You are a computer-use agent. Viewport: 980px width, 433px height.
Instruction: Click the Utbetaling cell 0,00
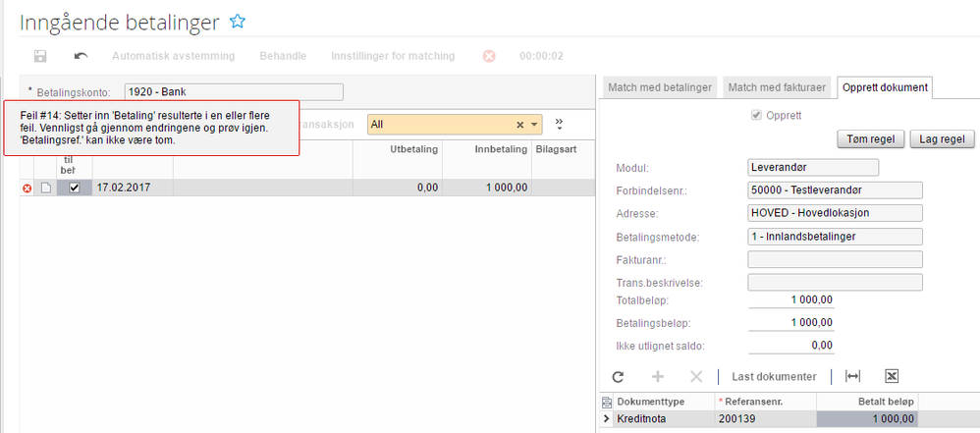click(398, 188)
